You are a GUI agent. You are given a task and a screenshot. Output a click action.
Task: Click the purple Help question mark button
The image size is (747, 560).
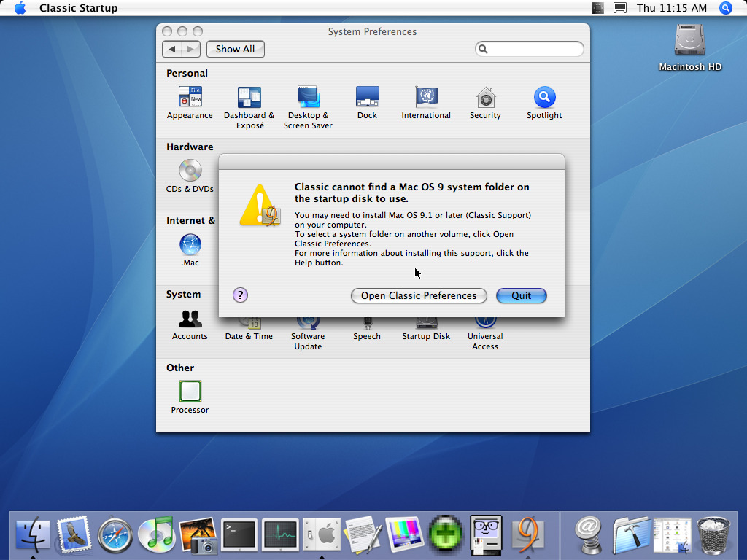[240, 295]
